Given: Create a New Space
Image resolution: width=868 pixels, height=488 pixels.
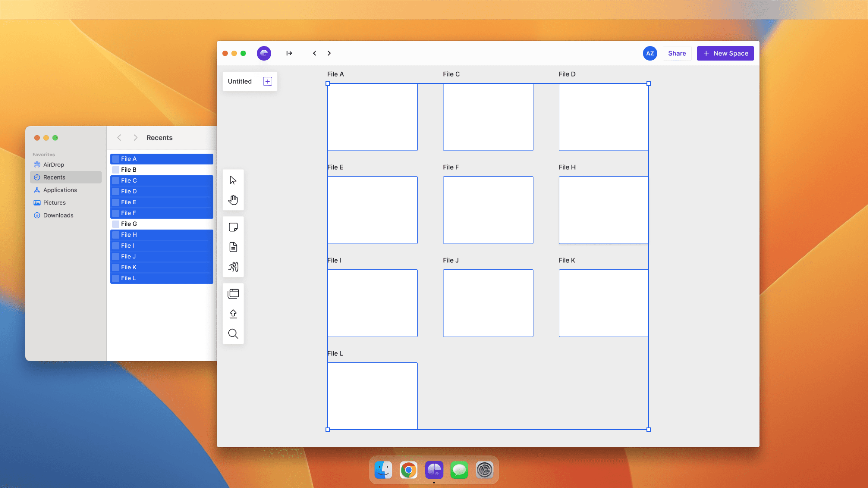Looking at the screenshot, I should [x=725, y=53].
